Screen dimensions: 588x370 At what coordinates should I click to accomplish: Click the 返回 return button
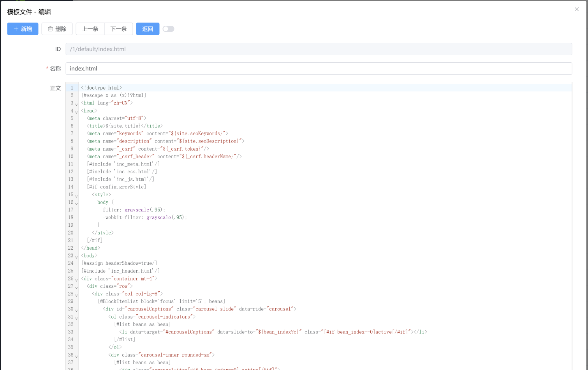coord(148,29)
